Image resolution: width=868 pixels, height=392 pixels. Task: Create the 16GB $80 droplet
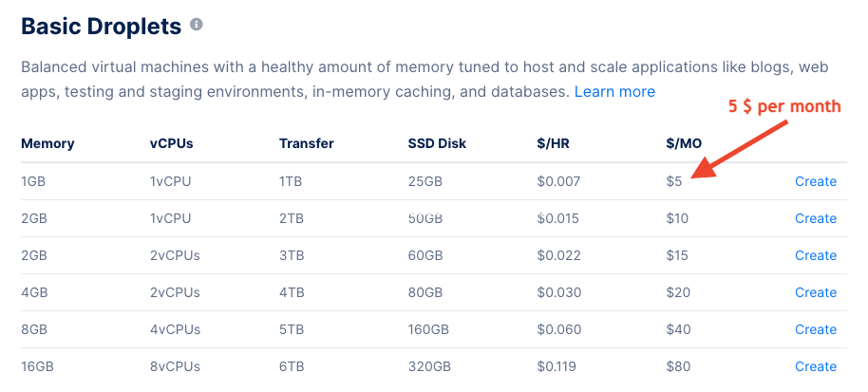pyautogui.click(x=816, y=366)
